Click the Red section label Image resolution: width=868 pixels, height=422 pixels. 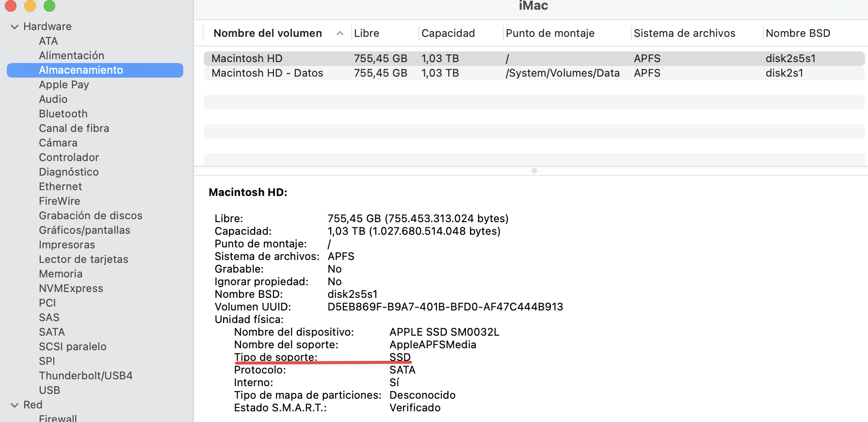(33, 405)
